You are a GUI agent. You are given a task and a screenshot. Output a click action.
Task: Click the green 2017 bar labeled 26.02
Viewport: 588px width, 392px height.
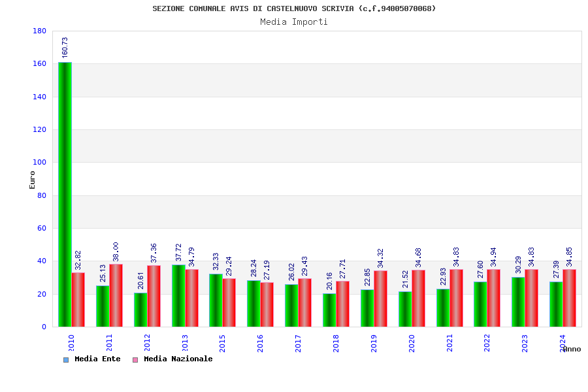pyautogui.click(x=292, y=305)
